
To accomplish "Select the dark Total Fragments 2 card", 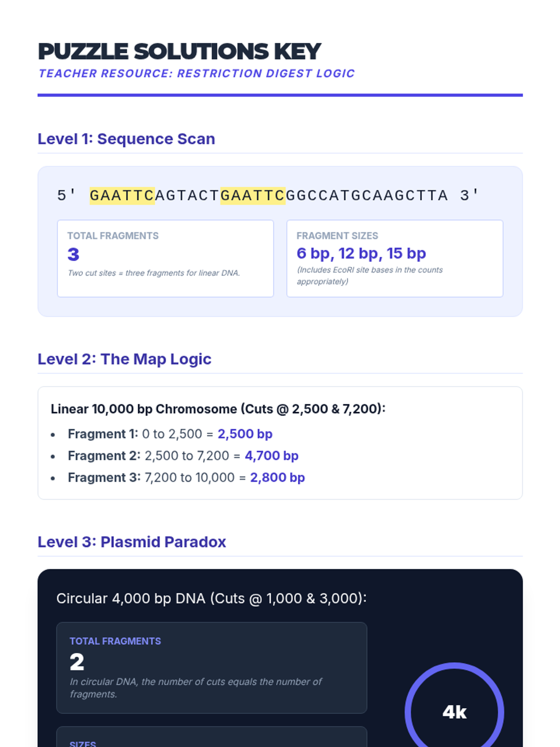I will coord(211,668).
